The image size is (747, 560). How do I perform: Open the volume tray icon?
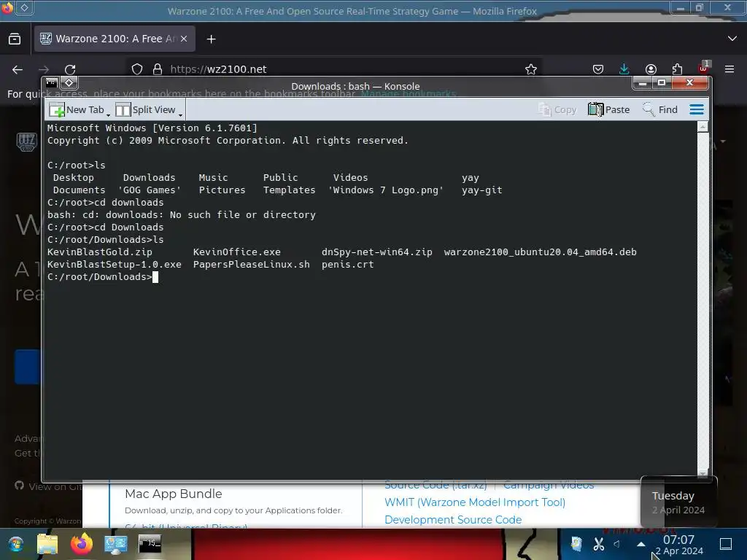click(617, 544)
